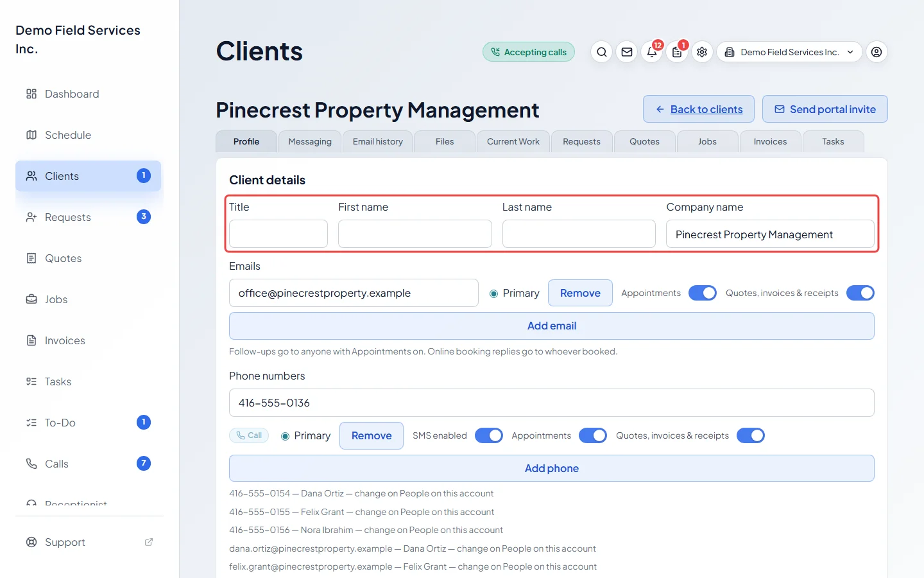
Task: Click Send portal invite button
Action: click(x=825, y=109)
